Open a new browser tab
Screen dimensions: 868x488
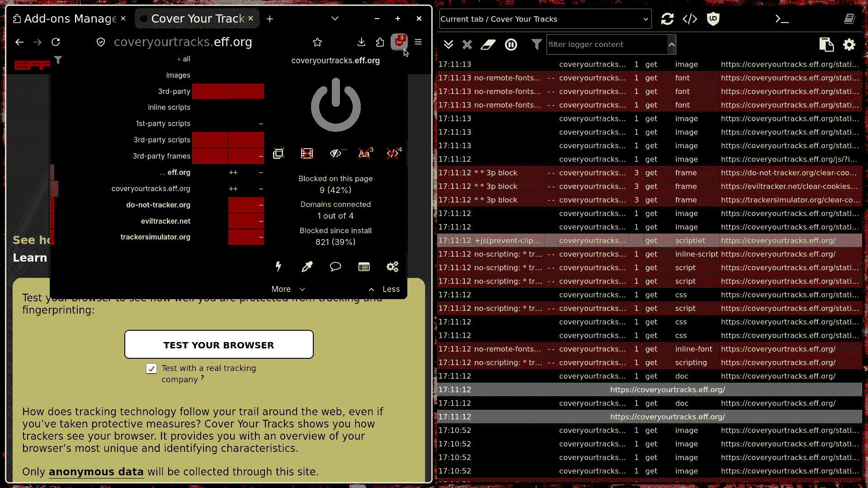[270, 19]
